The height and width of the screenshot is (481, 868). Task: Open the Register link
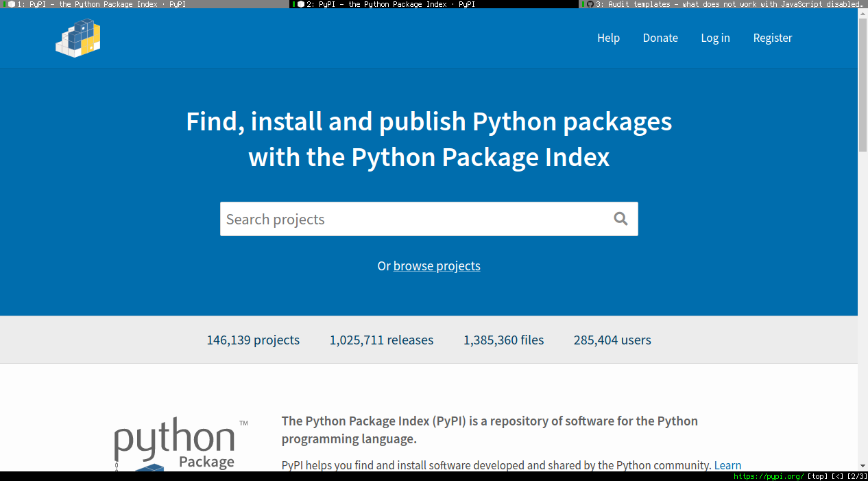(x=773, y=38)
